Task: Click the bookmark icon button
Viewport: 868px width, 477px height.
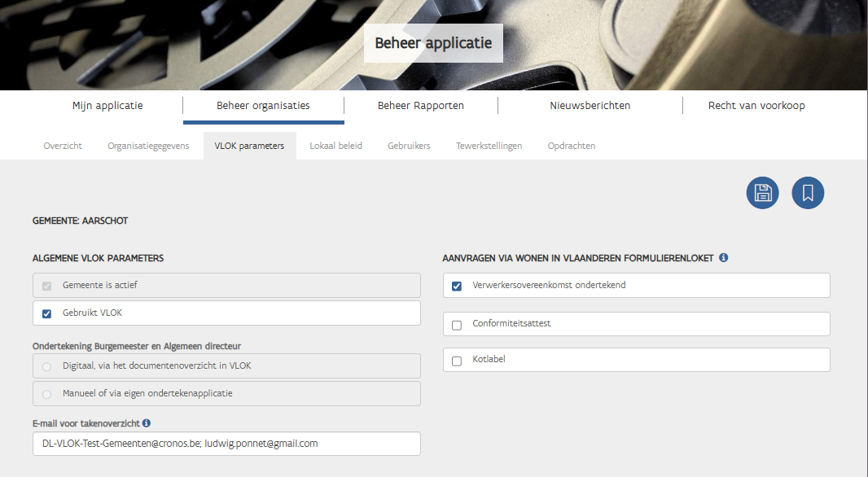Action: [808, 193]
